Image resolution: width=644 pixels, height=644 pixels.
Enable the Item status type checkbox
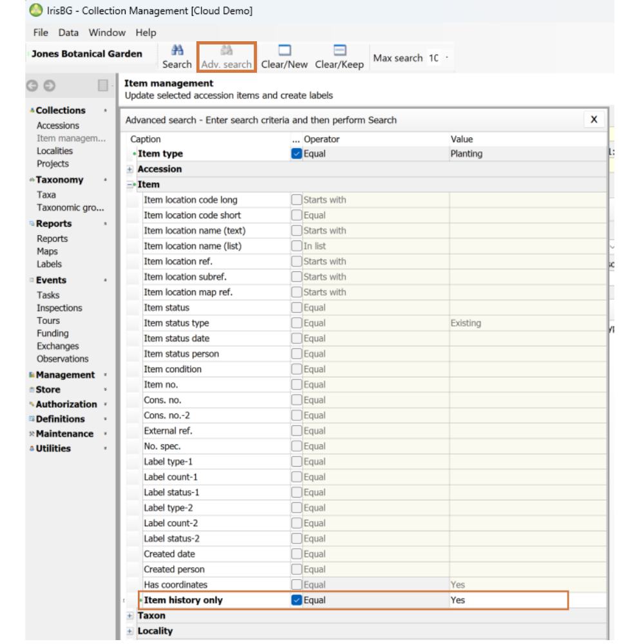pos(296,323)
